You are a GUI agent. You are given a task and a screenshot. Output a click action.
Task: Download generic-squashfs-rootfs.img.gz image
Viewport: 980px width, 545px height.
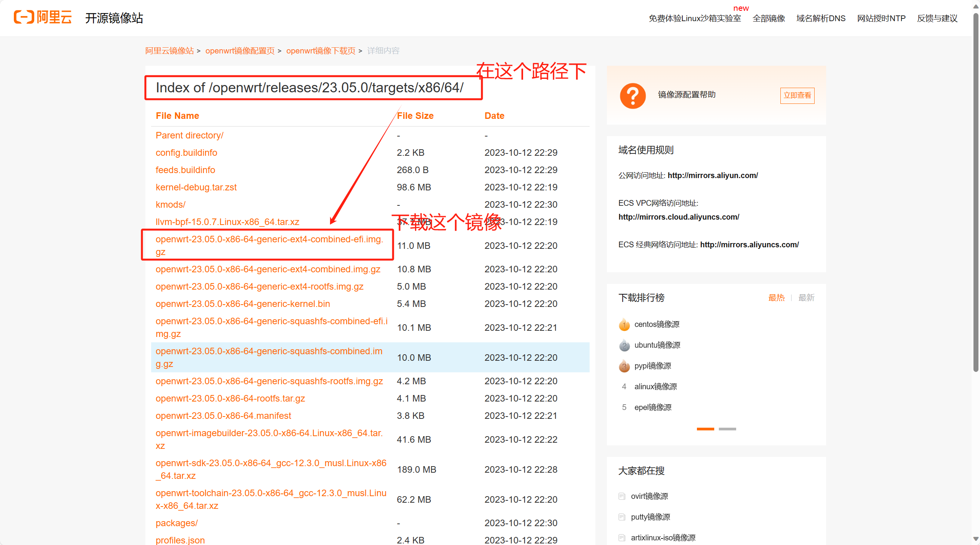click(x=269, y=381)
